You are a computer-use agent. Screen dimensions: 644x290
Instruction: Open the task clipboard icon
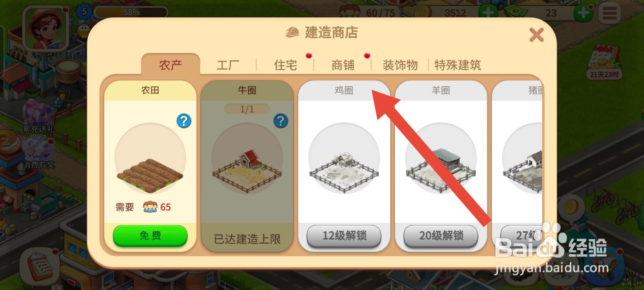point(40,267)
